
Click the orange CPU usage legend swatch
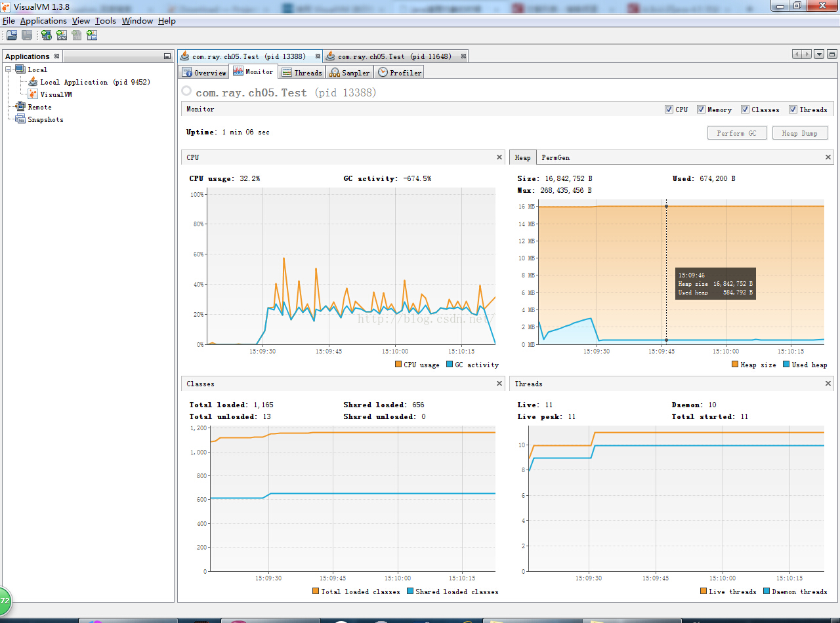coord(398,365)
